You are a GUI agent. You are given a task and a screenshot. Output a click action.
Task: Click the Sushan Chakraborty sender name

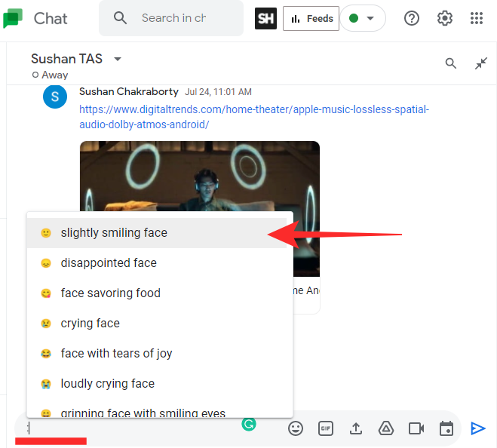point(129,91)
